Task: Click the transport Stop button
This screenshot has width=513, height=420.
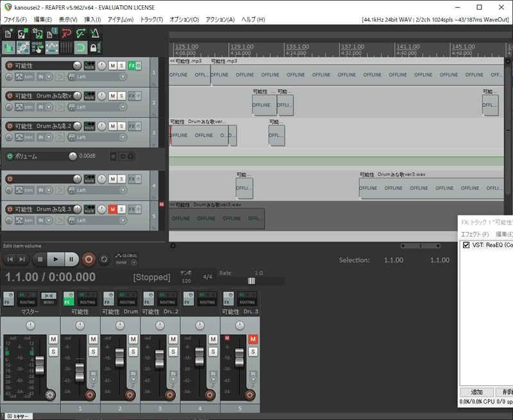Action: pos(40,260)
